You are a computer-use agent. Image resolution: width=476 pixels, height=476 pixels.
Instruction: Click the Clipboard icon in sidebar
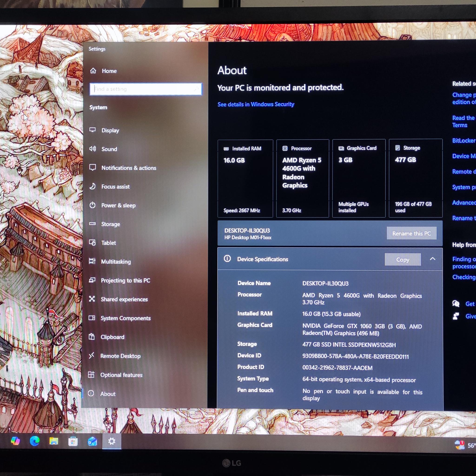pos(92,337)
